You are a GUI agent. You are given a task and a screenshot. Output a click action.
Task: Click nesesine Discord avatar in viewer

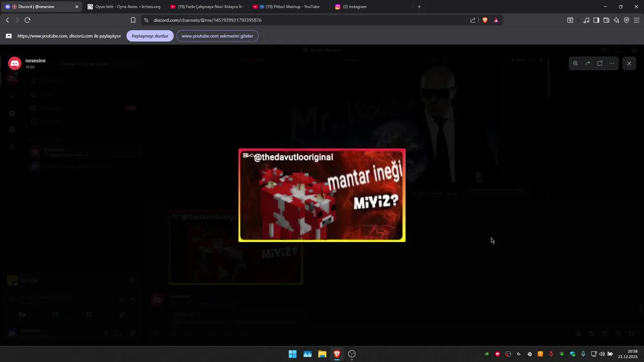pyautogui.click(x=15, y=63)
